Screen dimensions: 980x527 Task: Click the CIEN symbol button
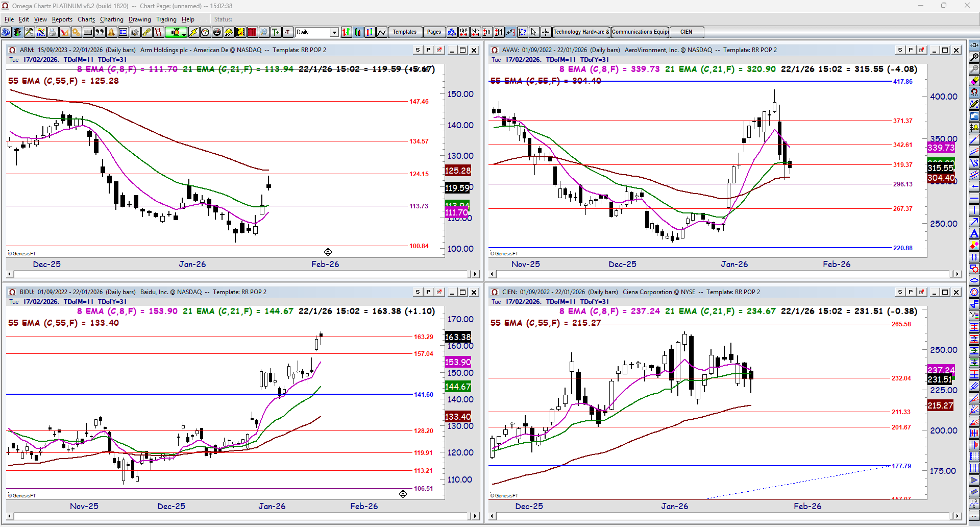[x=687, y=32]
